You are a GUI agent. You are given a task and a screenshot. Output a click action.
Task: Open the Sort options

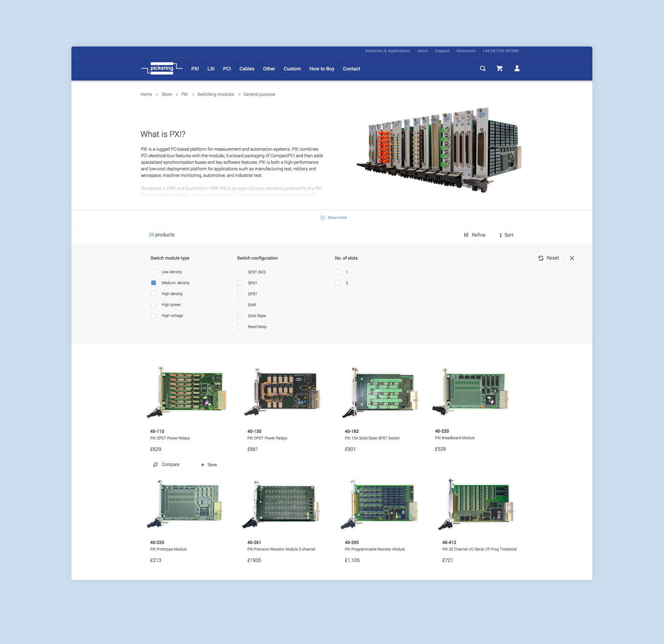click(x=506, y=235)
